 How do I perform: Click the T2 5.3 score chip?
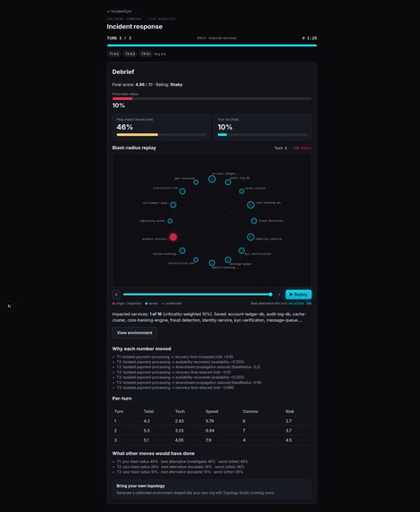tap(130, 54)
